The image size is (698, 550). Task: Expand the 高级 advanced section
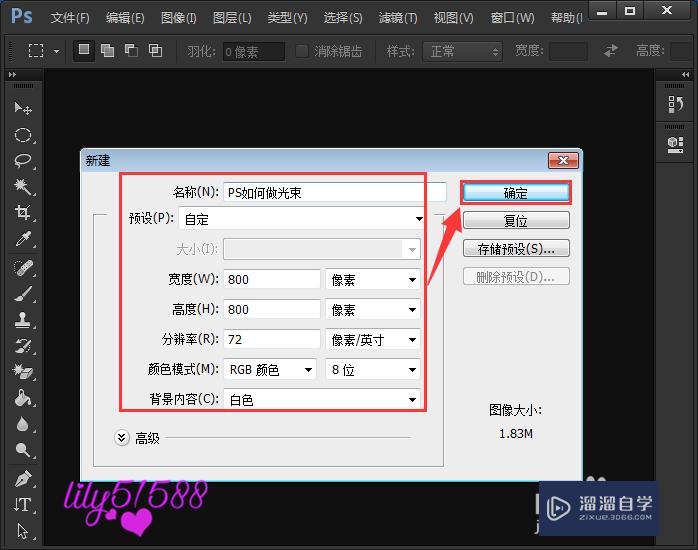[x=122, y=438]
